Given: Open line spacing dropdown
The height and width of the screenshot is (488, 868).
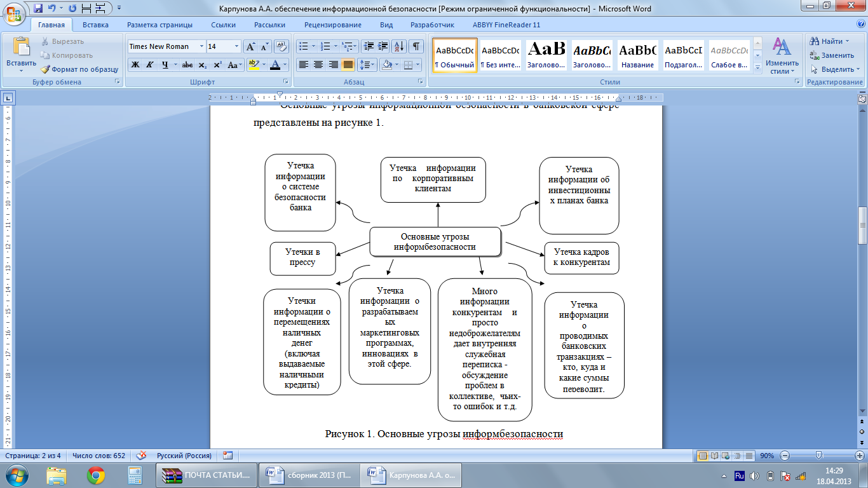Looking at the screenshot, I should tap(367, 65).
